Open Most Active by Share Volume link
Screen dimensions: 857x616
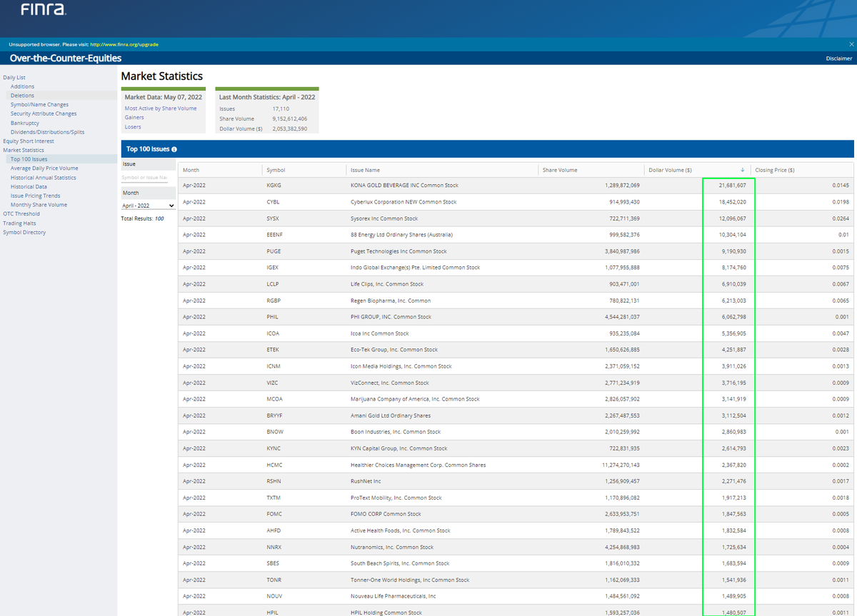161,108
